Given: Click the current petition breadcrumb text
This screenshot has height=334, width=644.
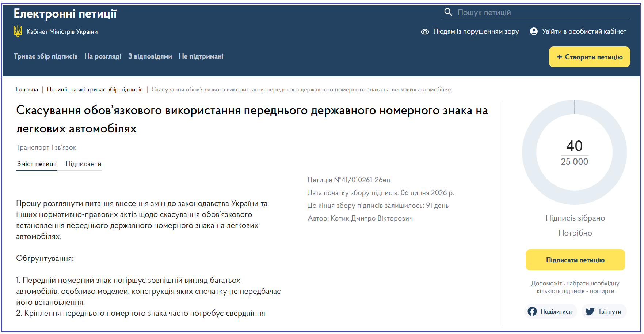Looking at the screenshot, I should click(302, 90).
